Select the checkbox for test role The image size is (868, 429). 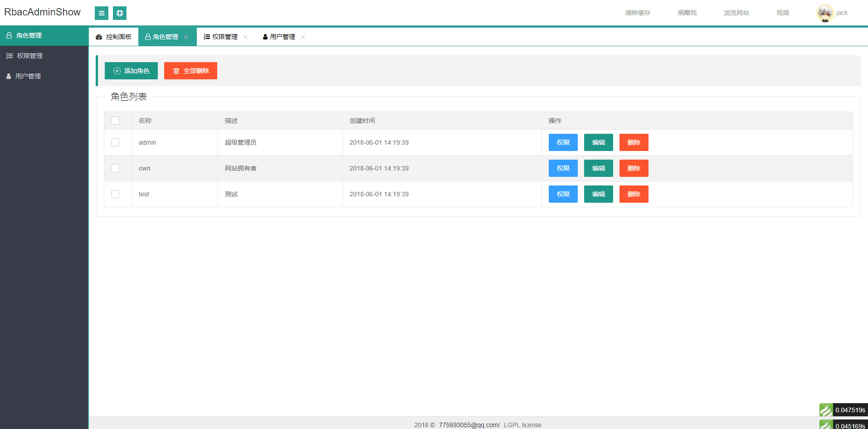(115, 194)
